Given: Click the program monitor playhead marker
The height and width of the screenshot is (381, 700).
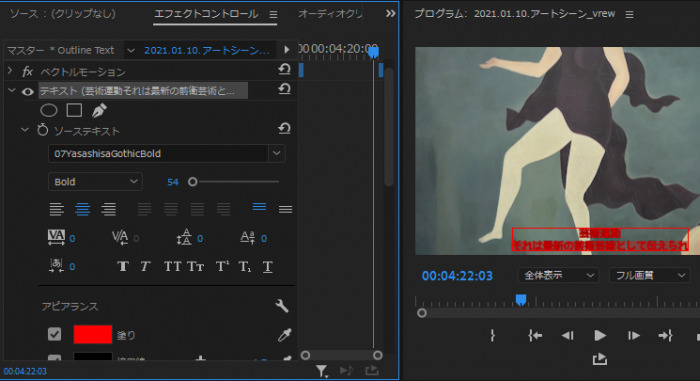Looking at the screenshot, I should pos(521,299).
